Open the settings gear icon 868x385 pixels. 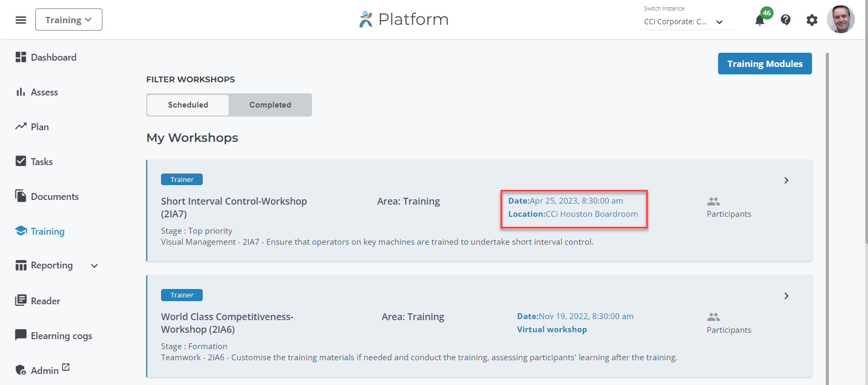[812, 20]
